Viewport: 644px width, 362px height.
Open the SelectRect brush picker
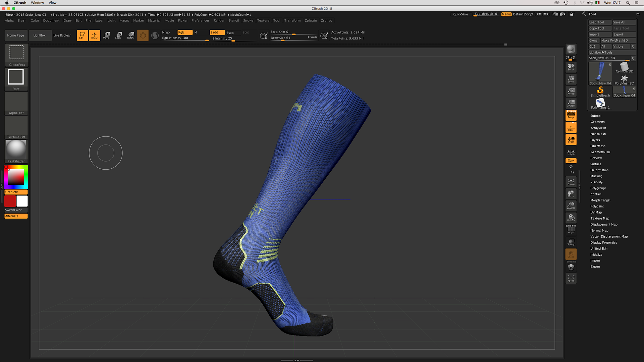pos(16,54)
